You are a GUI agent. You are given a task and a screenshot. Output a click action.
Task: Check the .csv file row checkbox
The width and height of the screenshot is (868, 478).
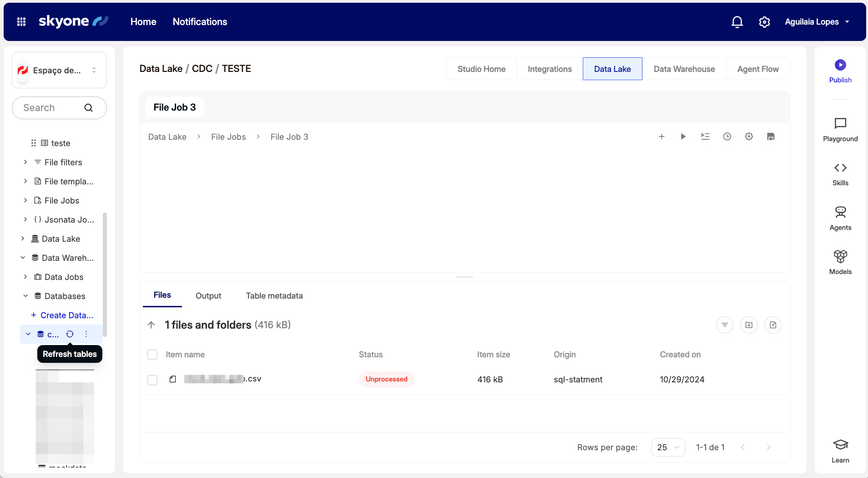(x=152, y=380)
